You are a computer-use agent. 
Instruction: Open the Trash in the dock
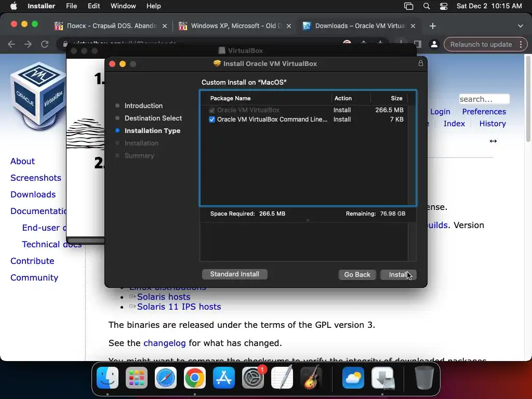click(424, 378)
